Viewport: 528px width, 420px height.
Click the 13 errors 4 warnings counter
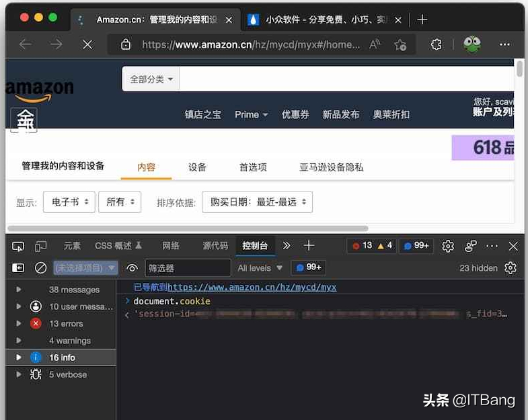(x=372, y=246)
